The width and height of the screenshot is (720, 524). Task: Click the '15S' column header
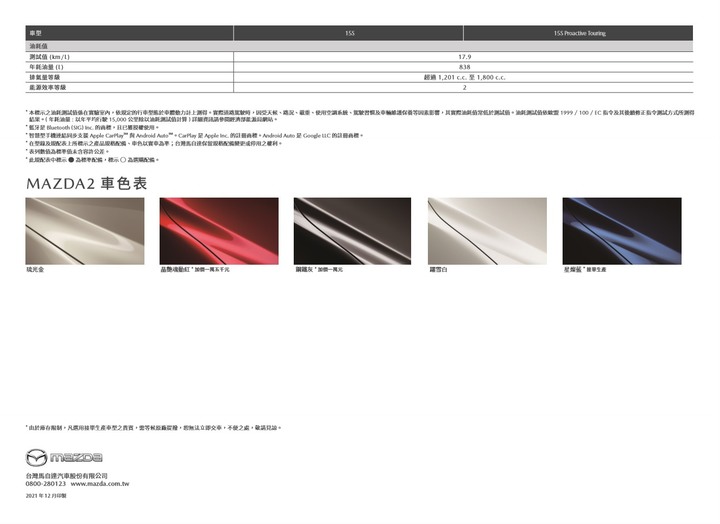tap(349, 33)
